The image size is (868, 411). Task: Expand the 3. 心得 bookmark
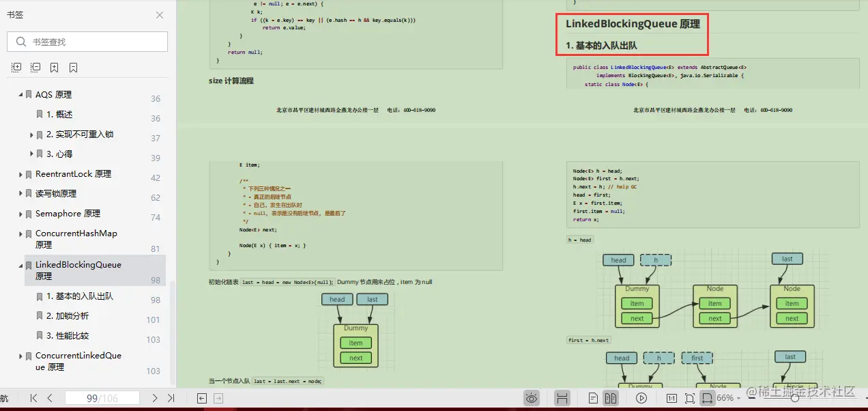pos(32,154)
